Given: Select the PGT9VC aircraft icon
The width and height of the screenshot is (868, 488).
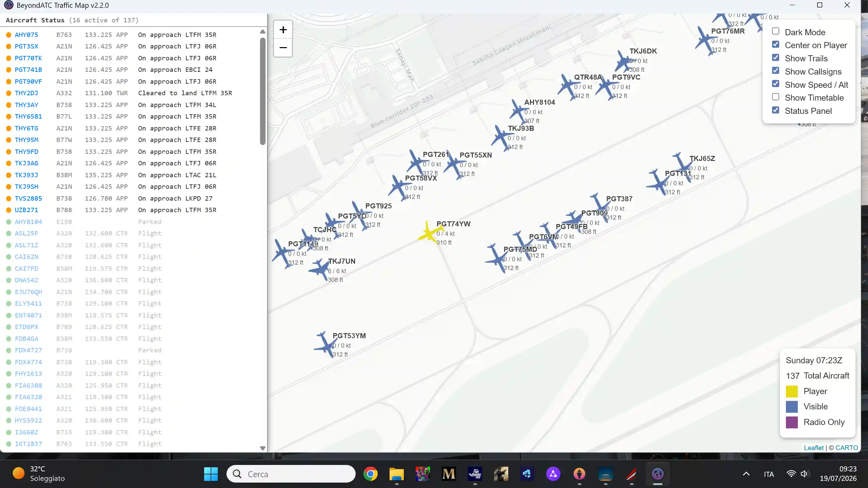Looking at the screenshot, I should pyautogui.click(x=606, y=87).
